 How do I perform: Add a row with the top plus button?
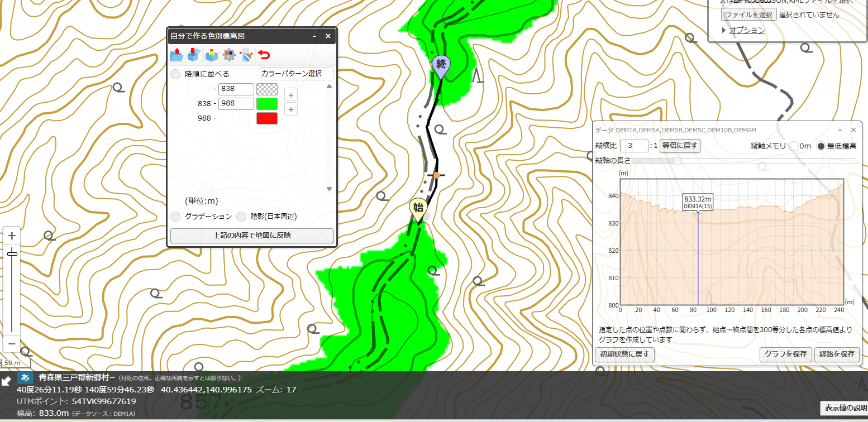point(291,94)
